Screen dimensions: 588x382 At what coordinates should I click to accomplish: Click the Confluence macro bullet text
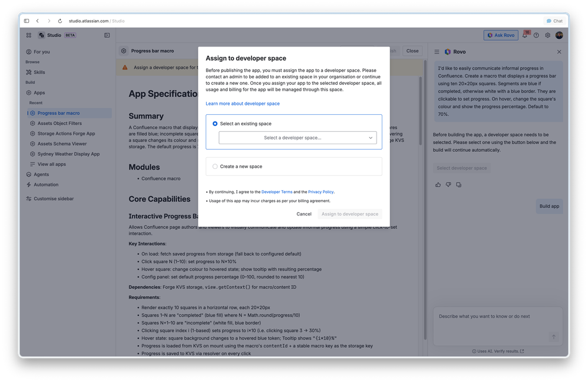(161, 179)
